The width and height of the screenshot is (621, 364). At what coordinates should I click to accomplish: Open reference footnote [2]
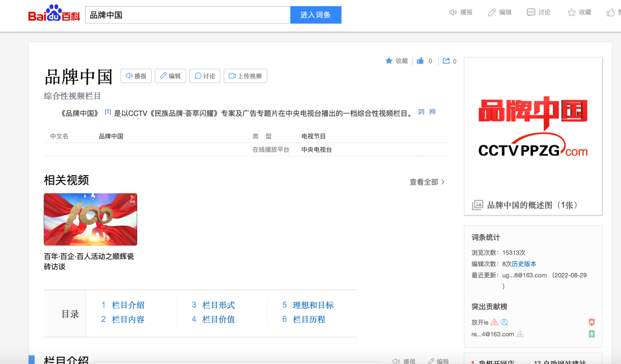pos(421,112)
